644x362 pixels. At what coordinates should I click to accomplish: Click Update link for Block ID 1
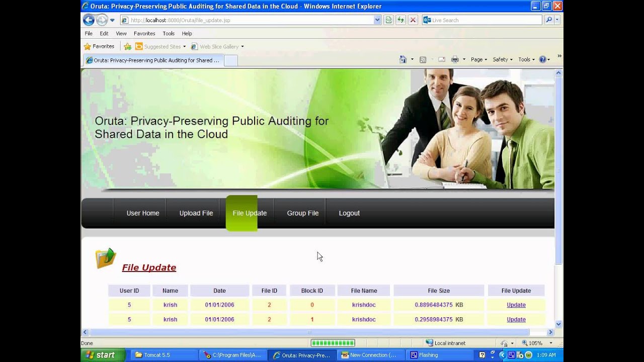pyautogui.click(x=516, y=319)
